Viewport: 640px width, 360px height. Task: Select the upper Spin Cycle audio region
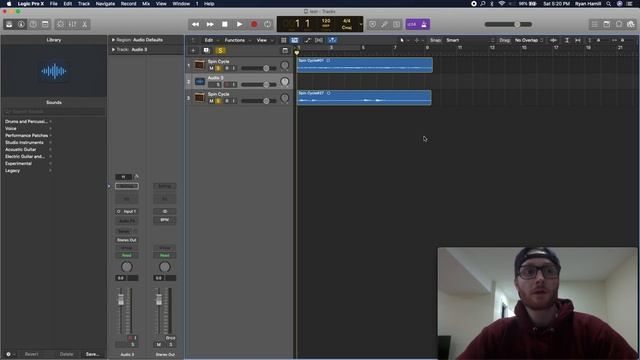tap(364, 65)
